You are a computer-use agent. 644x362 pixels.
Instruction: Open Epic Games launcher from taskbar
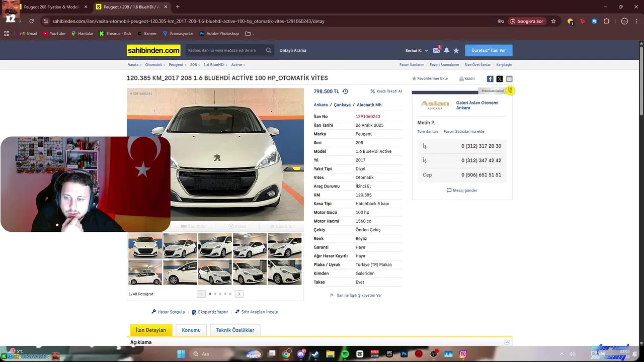coord(389,354)
